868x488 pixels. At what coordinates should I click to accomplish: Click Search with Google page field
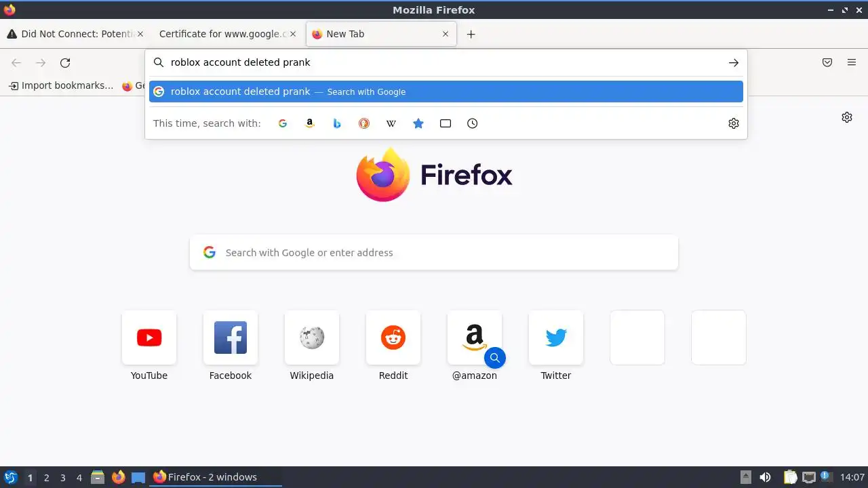pos(434,252)
